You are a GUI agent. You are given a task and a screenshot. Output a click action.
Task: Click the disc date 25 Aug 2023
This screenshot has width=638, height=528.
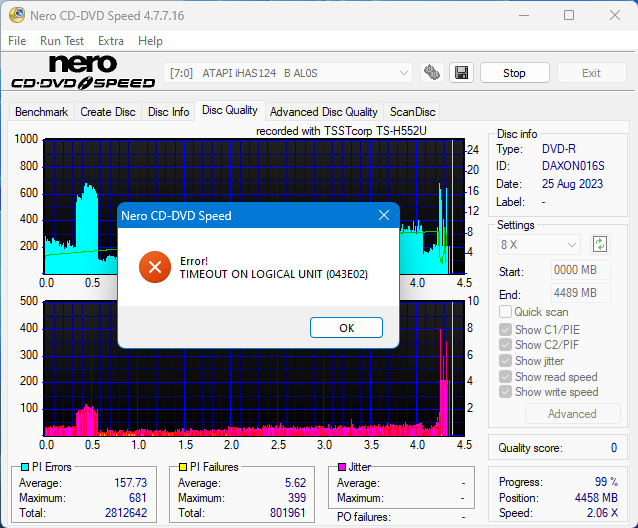(x=572, y=184)
